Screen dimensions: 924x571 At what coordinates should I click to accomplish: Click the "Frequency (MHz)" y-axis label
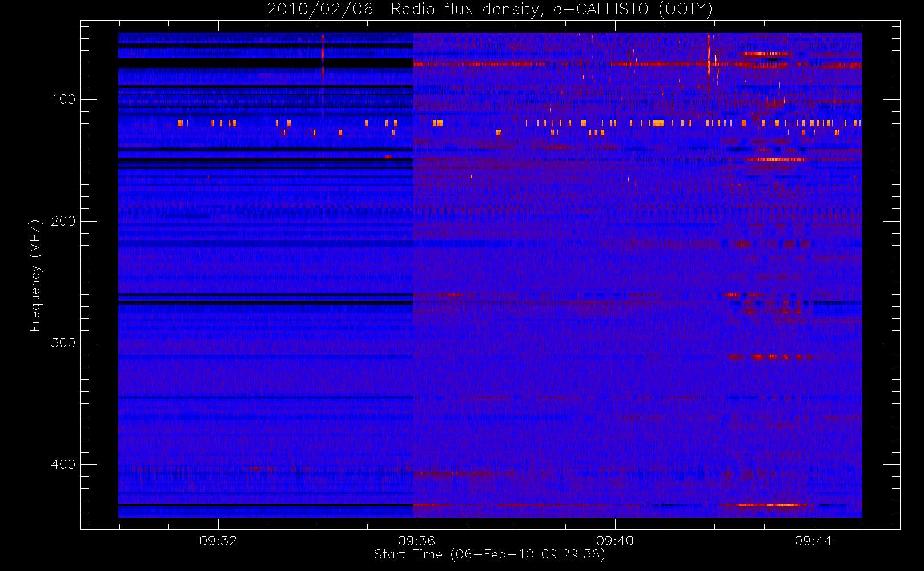click(x=35, y=275)
